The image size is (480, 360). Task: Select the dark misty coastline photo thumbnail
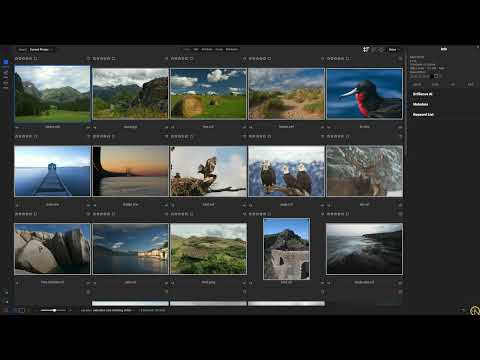(x=364, y=249)
